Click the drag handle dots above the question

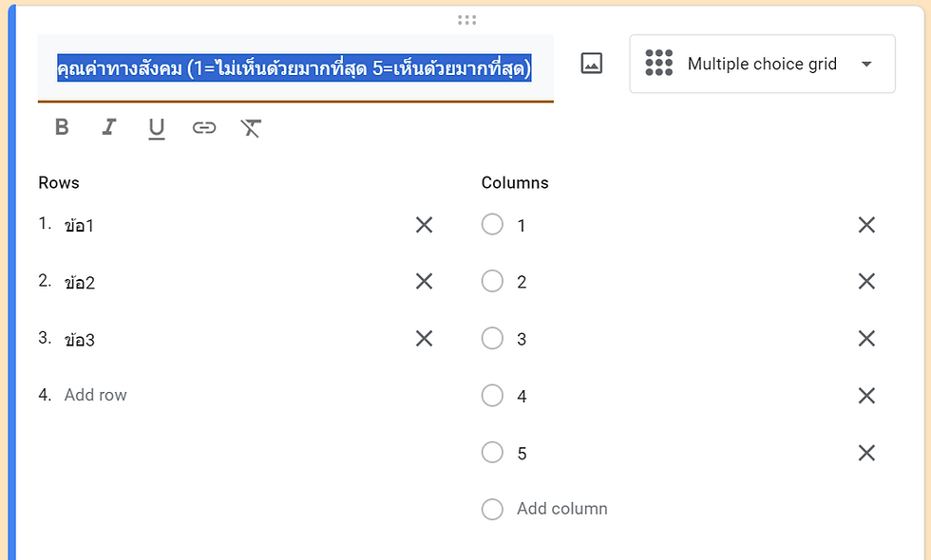465,19
